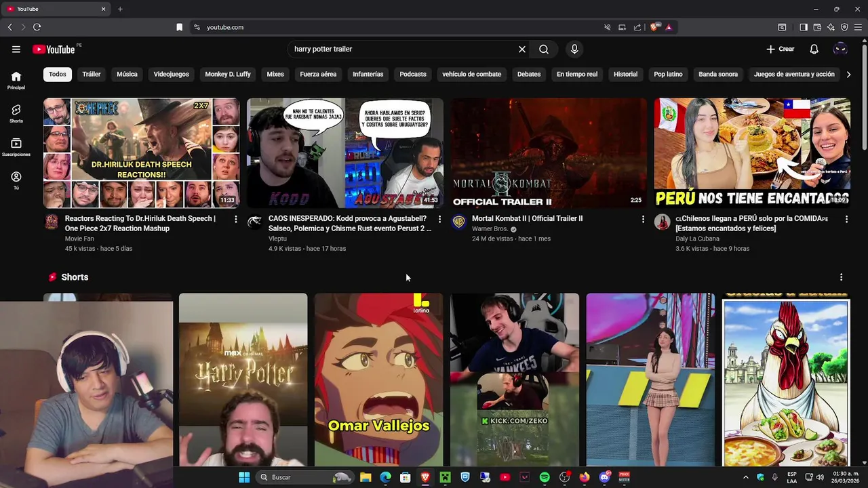
Task: Go to the YouTube logo home link
Action: pyautogui.click(x=54, y=49)
